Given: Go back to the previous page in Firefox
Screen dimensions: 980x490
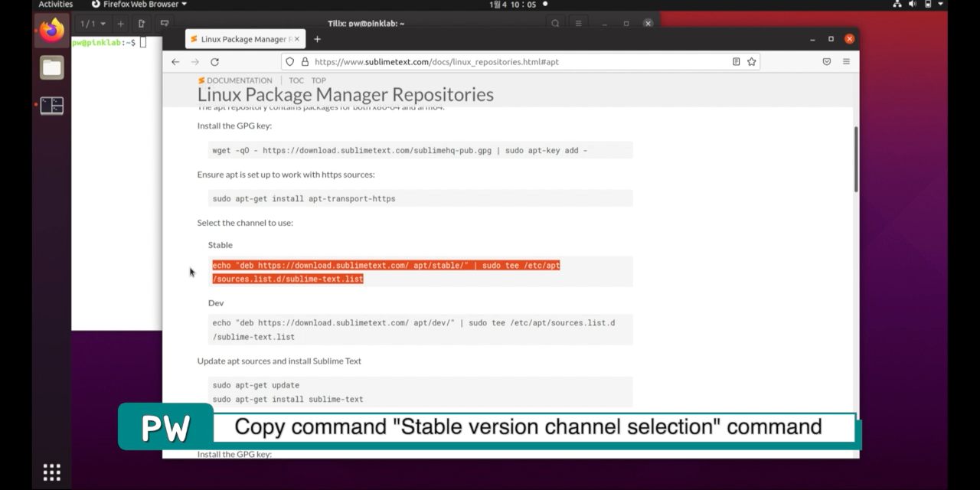Looking at the screenshot, I should click(175, 62).
